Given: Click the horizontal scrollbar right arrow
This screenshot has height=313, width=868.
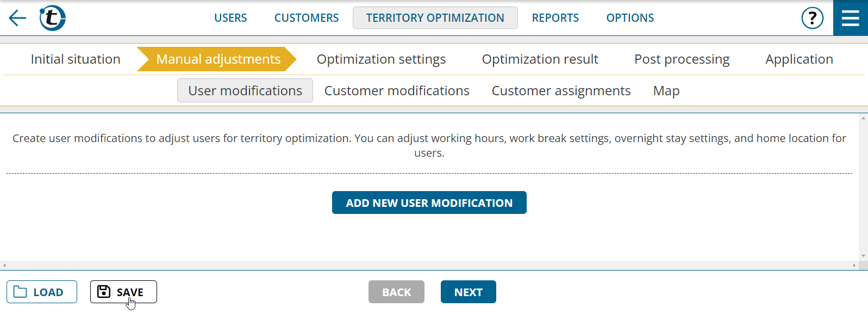Looking at the screenshot, I should point(854,266).
